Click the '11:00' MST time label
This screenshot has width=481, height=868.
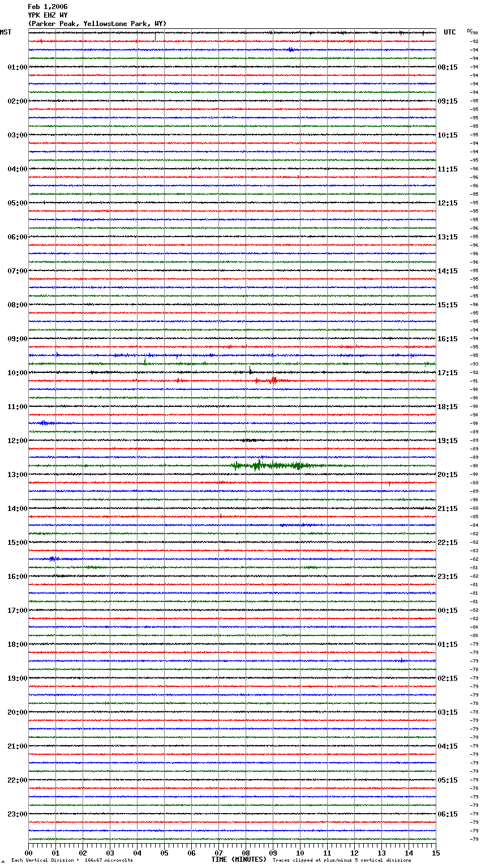18,407
